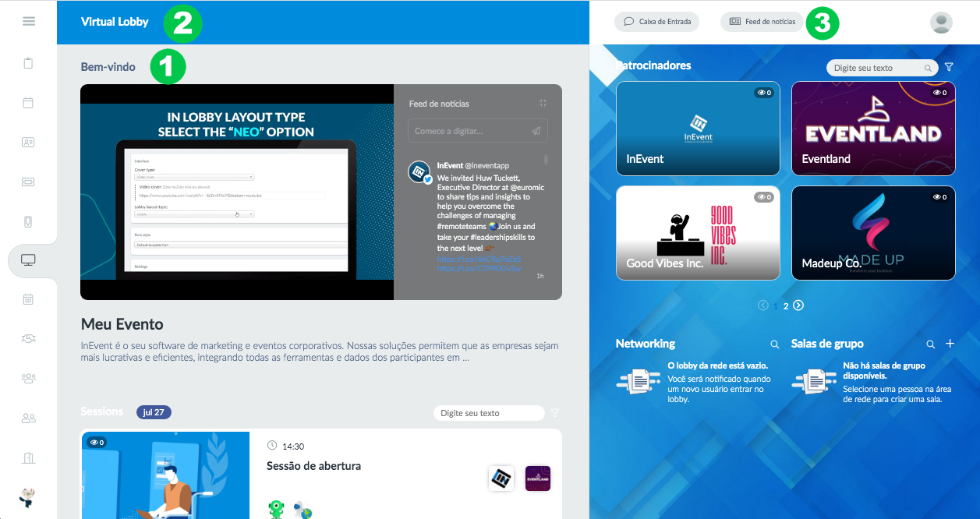The image size is (980, 519).
Task: Click the InEvent sponsor logo on session
Action: [x=501, y=478]
